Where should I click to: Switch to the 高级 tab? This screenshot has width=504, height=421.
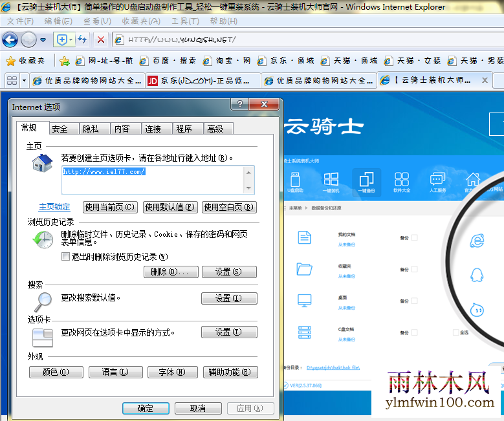click(x=219, y=129)
